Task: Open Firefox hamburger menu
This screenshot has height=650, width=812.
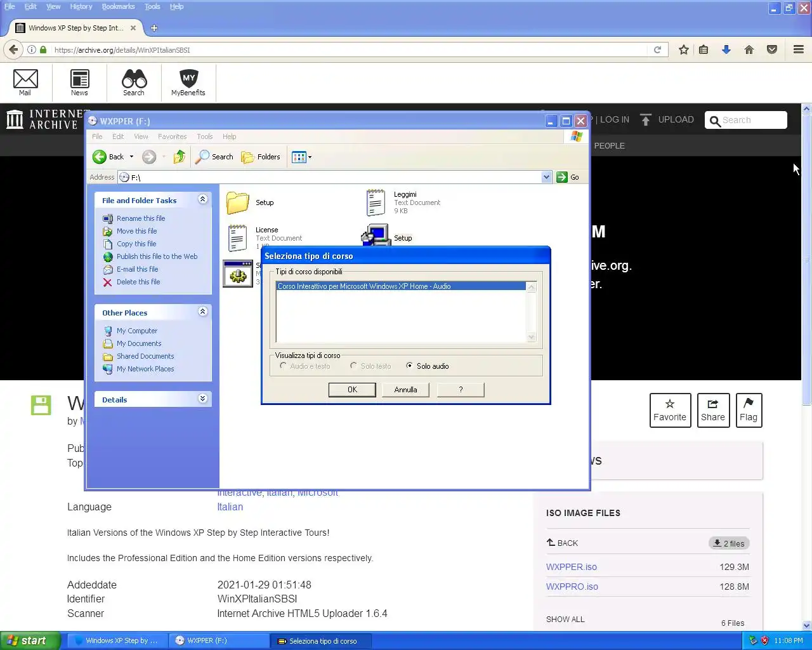Action: [x=799, y=50]
